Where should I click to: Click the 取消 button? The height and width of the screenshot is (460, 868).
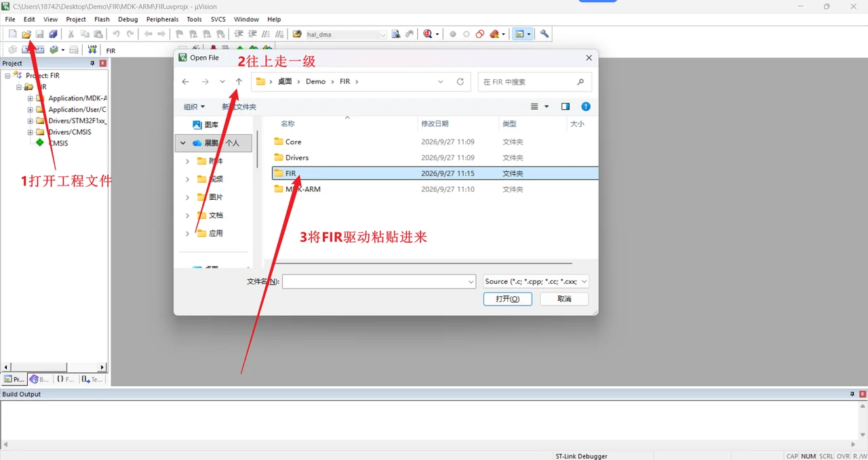[564, 299]
